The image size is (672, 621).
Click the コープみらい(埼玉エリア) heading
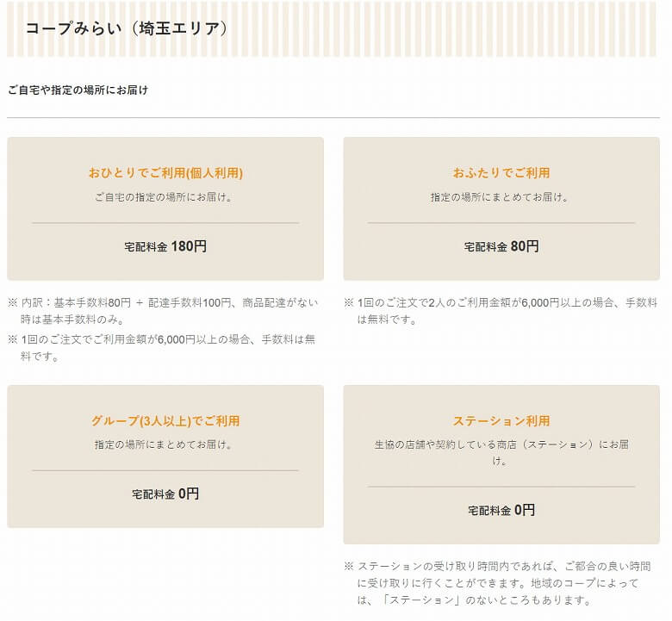127,28
